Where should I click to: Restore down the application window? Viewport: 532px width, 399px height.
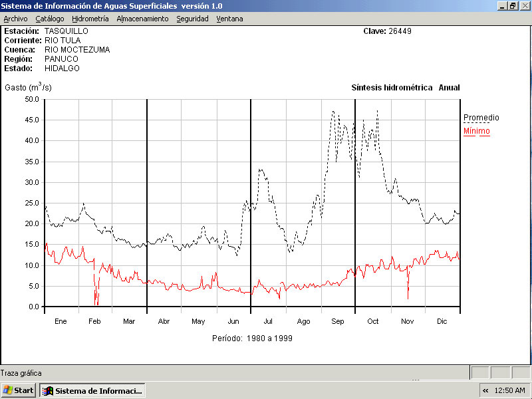513,5
